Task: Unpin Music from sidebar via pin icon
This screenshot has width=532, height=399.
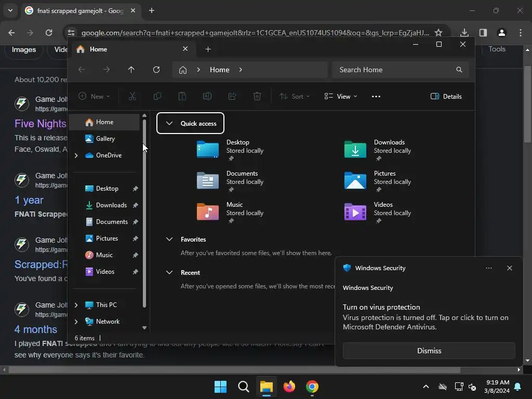Action: coord(136,255)
